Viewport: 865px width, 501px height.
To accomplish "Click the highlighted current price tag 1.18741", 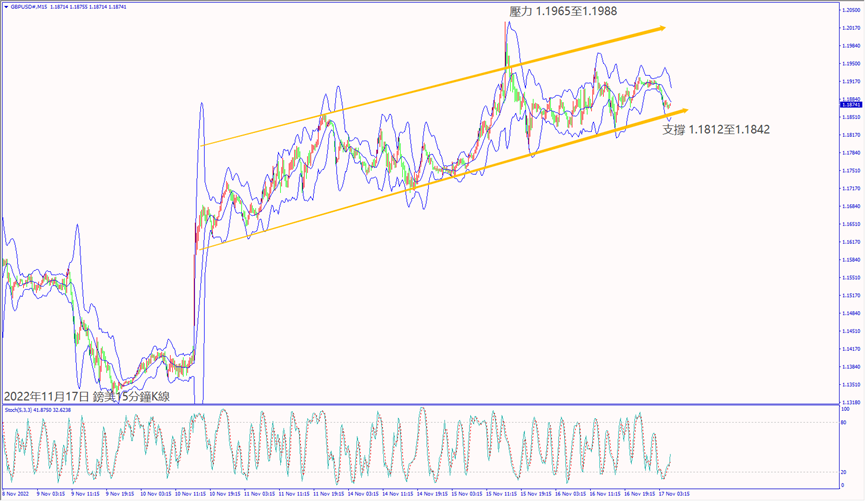I will pyautogui.click(x=851, y=104).
